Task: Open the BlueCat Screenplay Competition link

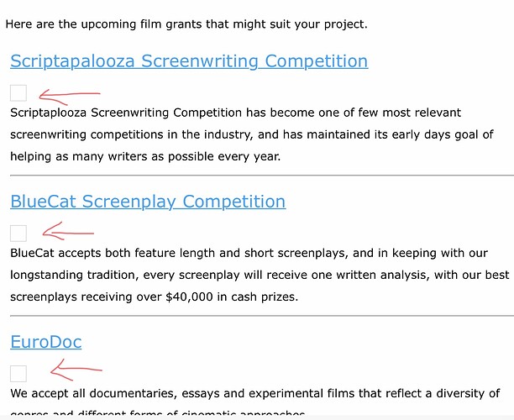Action: (148, 202)
